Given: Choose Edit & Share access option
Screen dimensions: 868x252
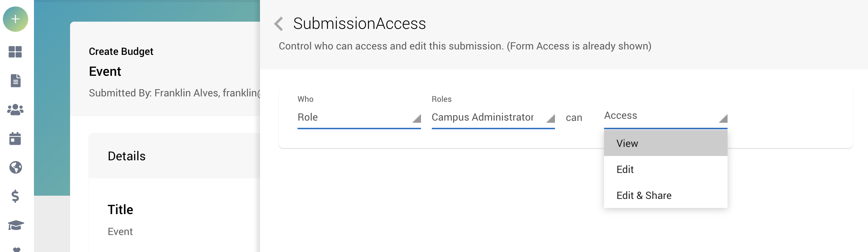Looking at the screenshot, I should (665, 195).
